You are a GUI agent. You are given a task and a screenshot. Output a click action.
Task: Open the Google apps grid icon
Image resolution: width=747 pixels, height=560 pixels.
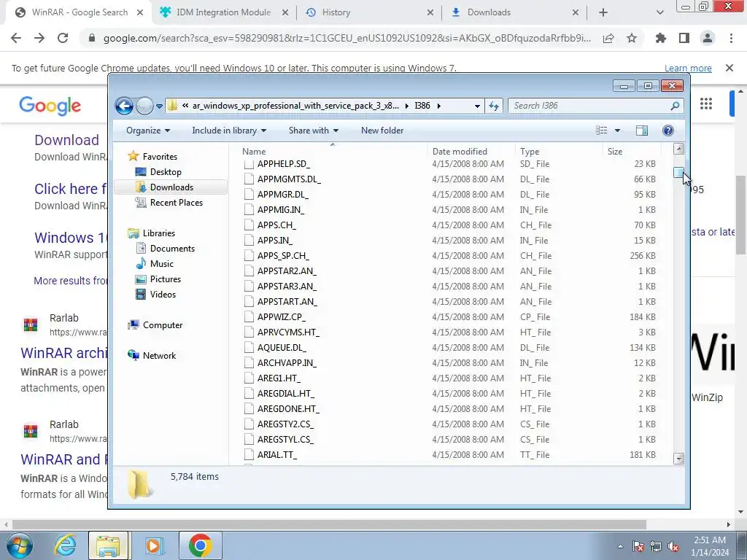(706, 104)
